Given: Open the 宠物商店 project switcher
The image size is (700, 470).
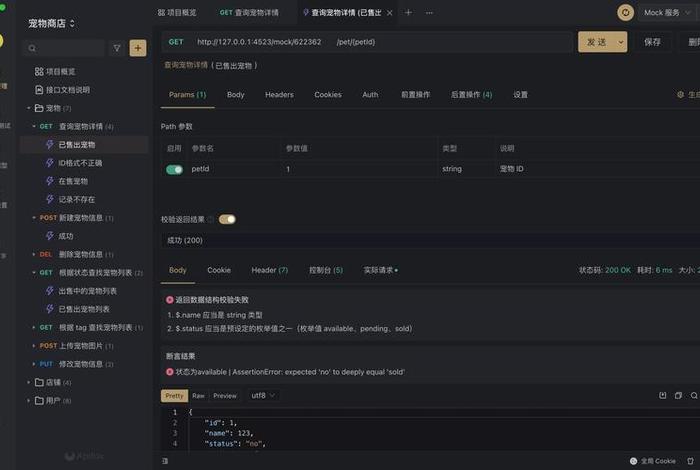Looking at the screenshot, I should pos(51,23).
